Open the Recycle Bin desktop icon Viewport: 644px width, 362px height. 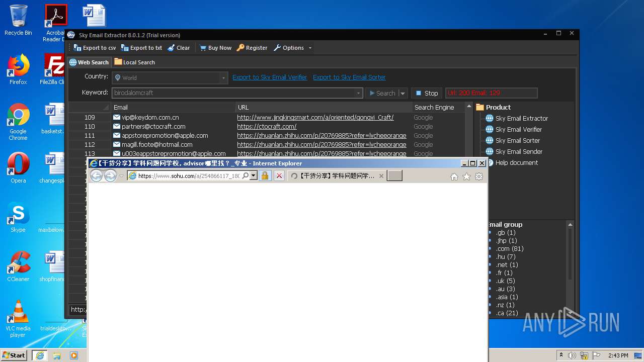pos(18,20)
